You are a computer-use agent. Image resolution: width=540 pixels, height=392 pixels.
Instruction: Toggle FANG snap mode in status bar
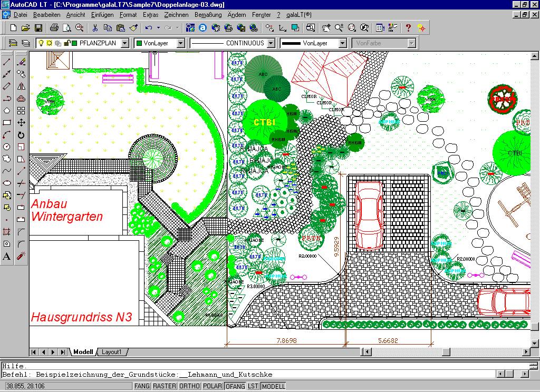click(x=142, y=386)
